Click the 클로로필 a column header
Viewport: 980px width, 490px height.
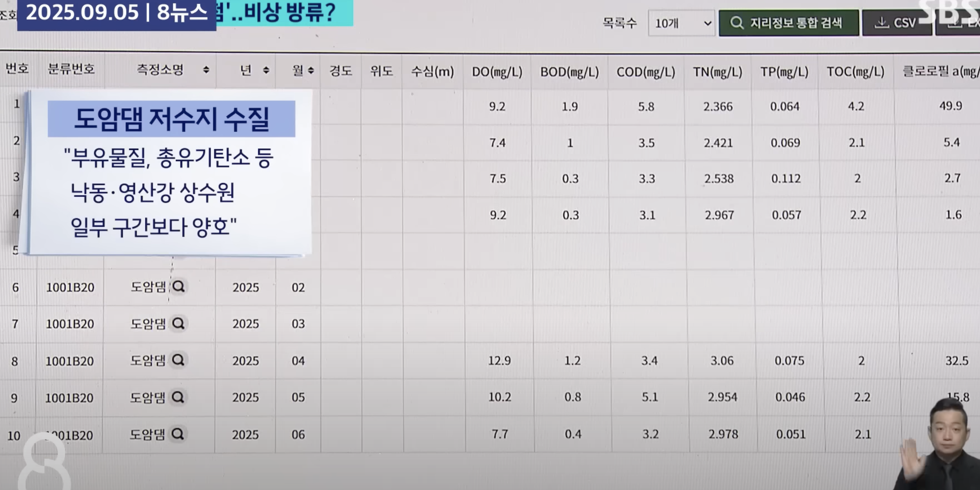pyautogui.click(x=944, y=71)
